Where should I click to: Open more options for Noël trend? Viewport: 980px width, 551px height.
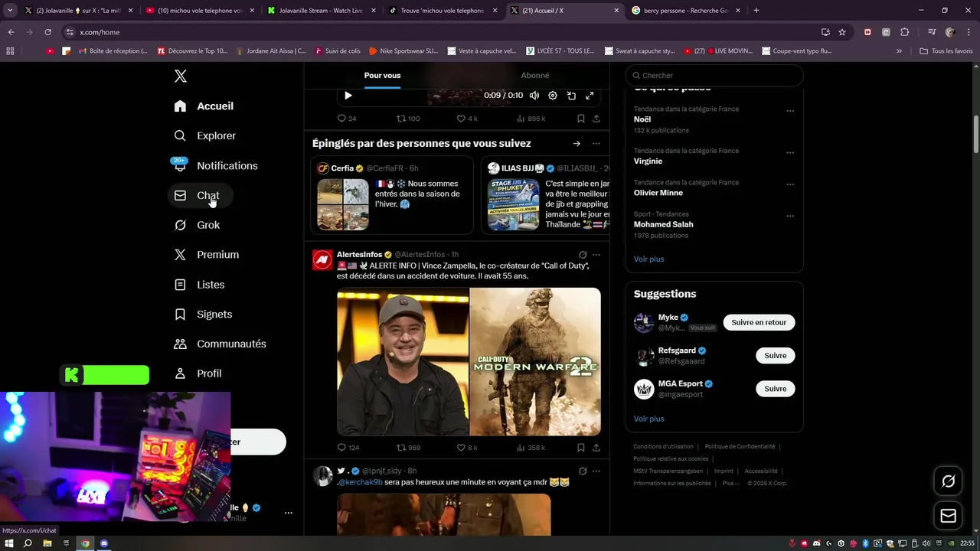(790, 111)
